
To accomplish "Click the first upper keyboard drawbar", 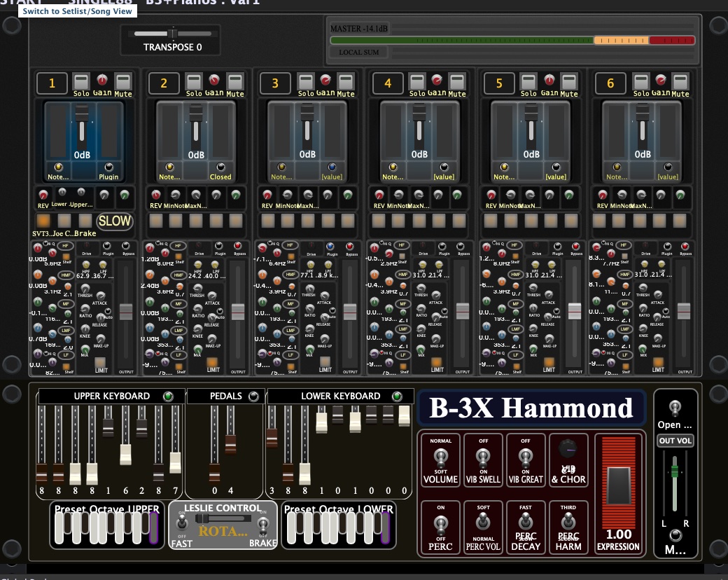I will tap(42, 473).
